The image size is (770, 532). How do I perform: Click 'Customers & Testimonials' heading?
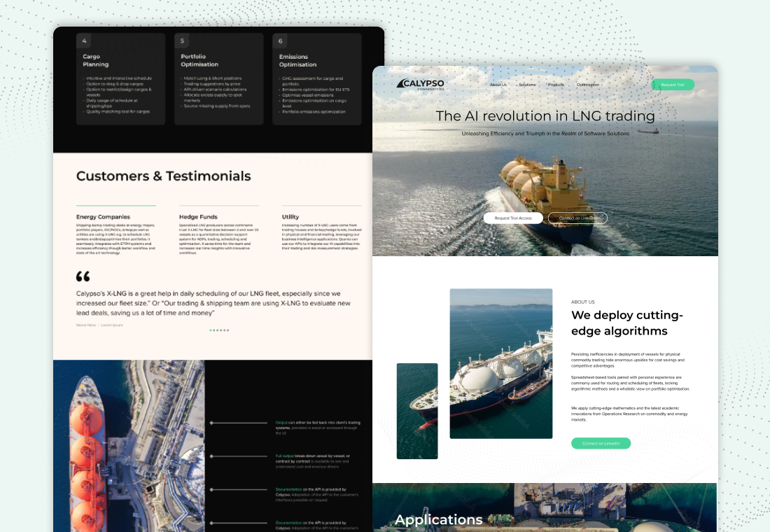(x=164, y=176)
